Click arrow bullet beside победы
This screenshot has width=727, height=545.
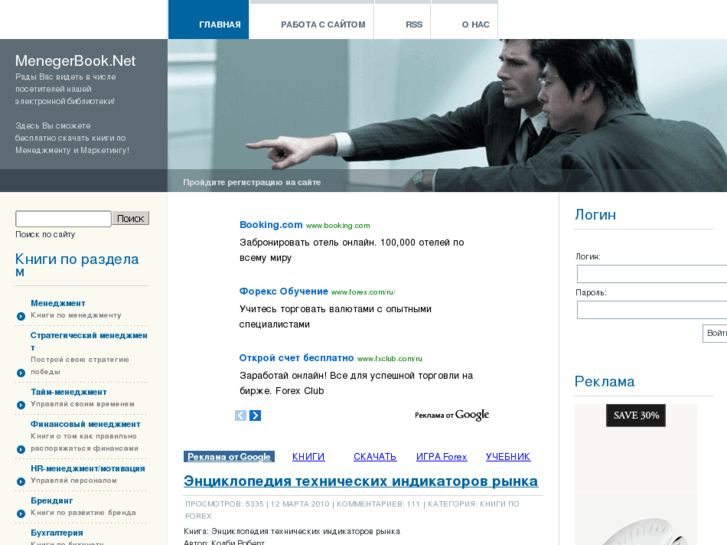[x=21, y=373]
